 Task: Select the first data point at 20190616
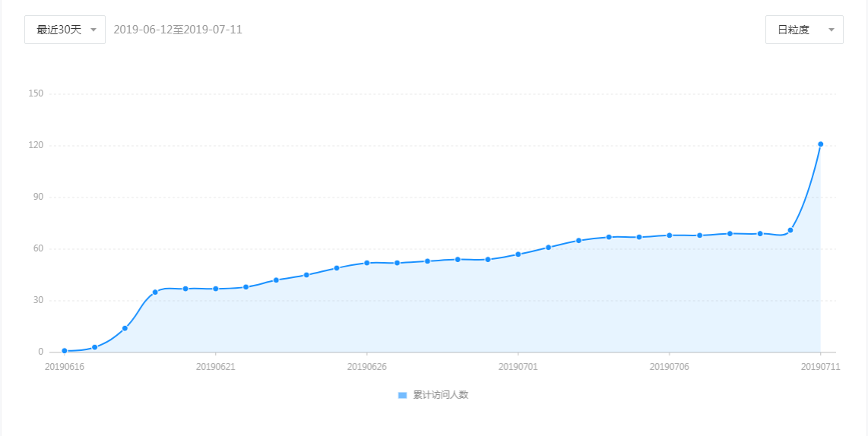(65, 351)
